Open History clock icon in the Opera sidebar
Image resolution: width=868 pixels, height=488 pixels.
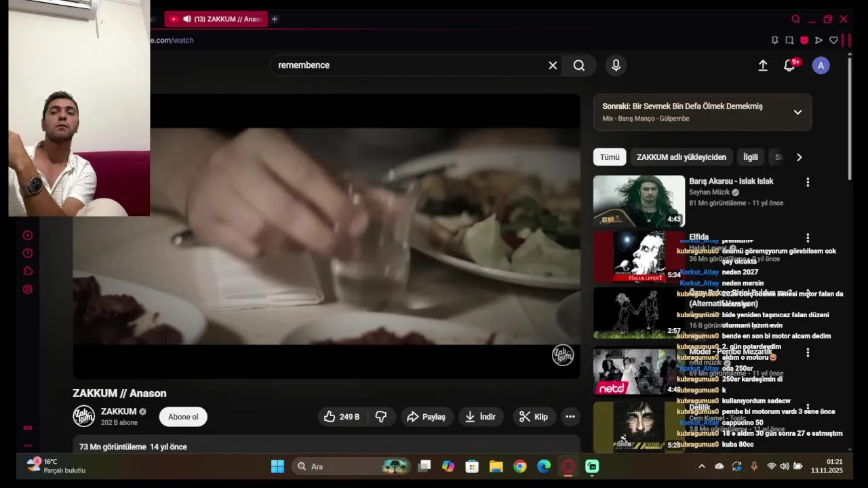28,253
